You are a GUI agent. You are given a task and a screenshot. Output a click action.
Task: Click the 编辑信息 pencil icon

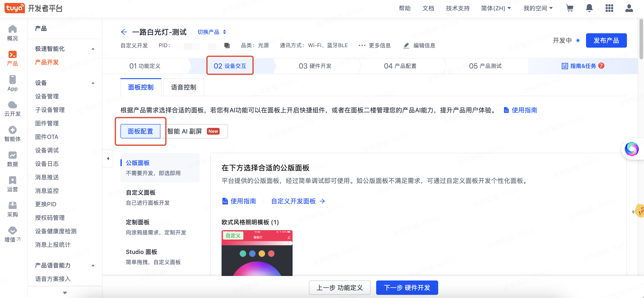(x=406, y=45)
